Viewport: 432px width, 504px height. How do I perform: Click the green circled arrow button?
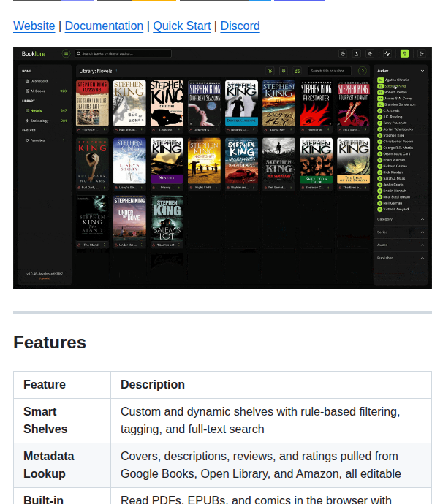pos(363,71)
